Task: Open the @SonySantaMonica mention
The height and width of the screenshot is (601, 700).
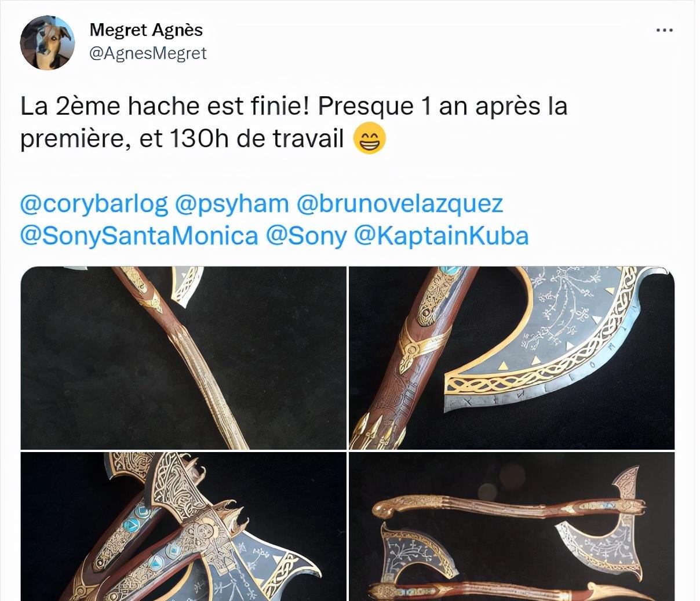Action: (x=139, y=236)
